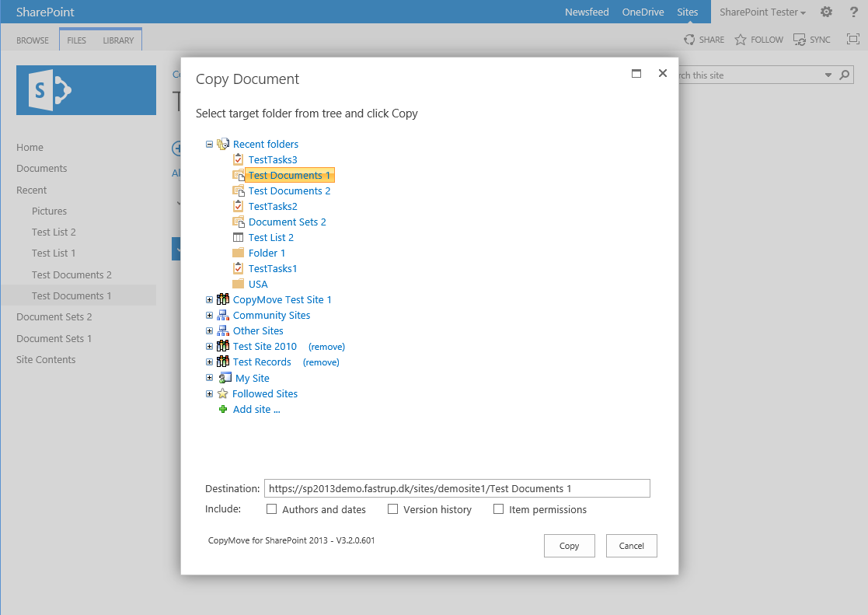Expand the CopyMove Test Site 1 node
This screenshot has height=615, width=868.
(209, 299)
